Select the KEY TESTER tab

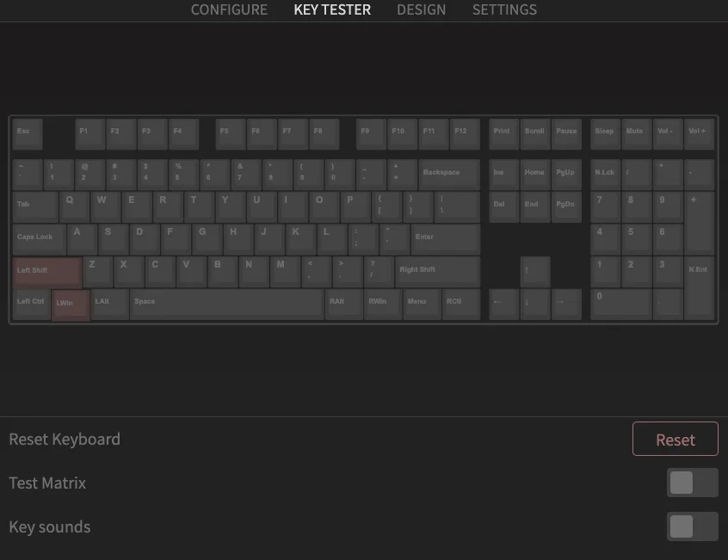tap(332, 10)
